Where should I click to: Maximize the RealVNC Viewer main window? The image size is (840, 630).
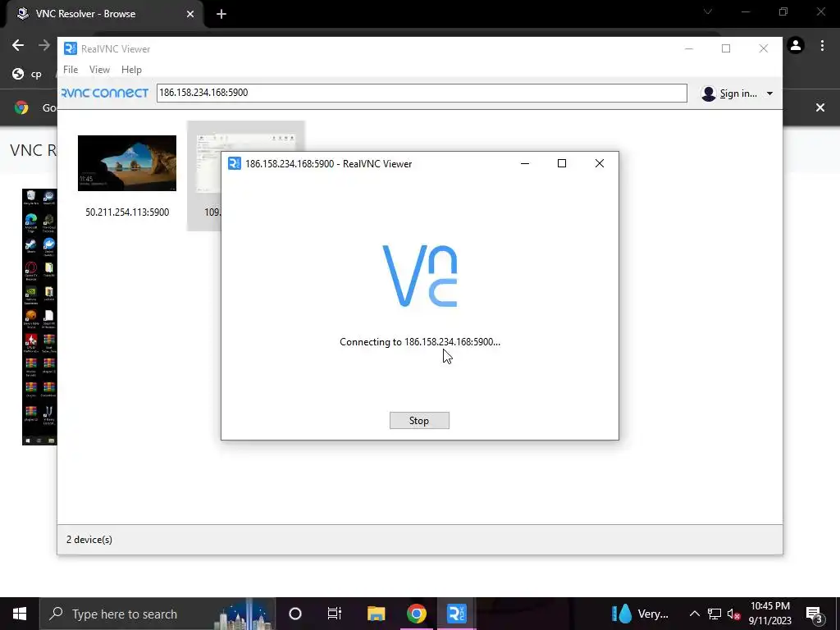pyautogui.click(x=726, y=48)
